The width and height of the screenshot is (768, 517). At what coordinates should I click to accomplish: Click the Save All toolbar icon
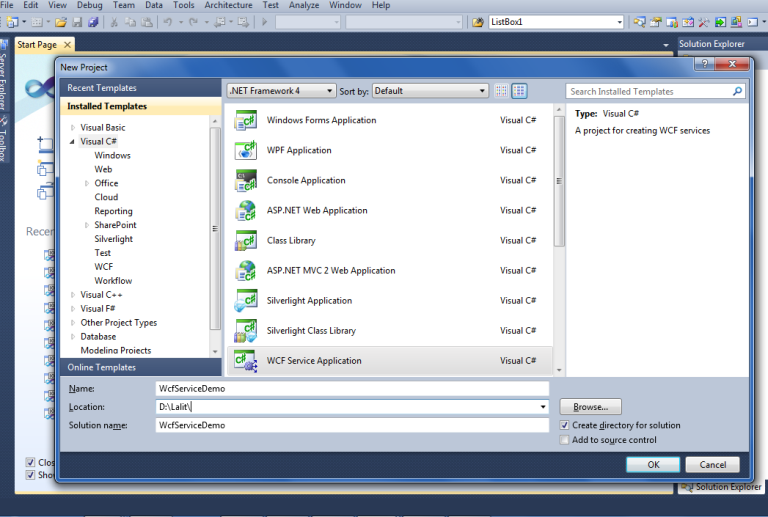point(93,22)
